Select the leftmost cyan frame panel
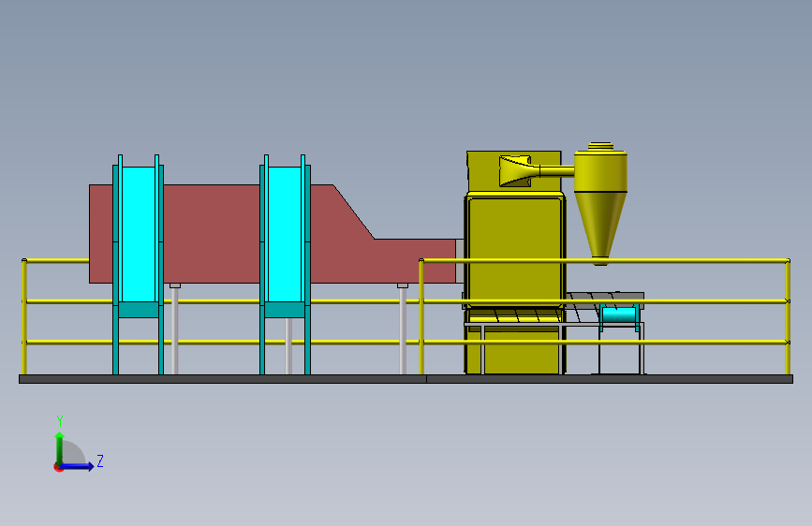Screen dimensions: 812x526 pyautogui.click(x=139, y=234)
